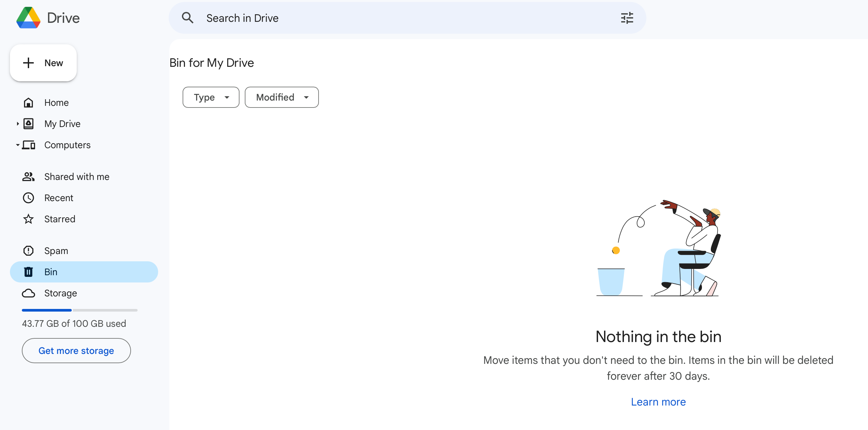Viewport: 868px width, 430px height.
Task: Click Get more storage button
Action: (x=76, y=351)
